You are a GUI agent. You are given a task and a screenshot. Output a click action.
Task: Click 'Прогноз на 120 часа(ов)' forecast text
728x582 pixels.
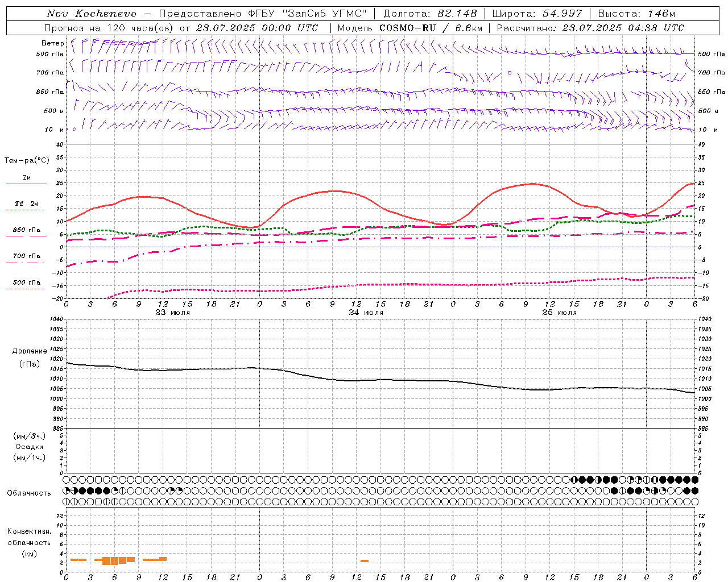tap(109, 28)
